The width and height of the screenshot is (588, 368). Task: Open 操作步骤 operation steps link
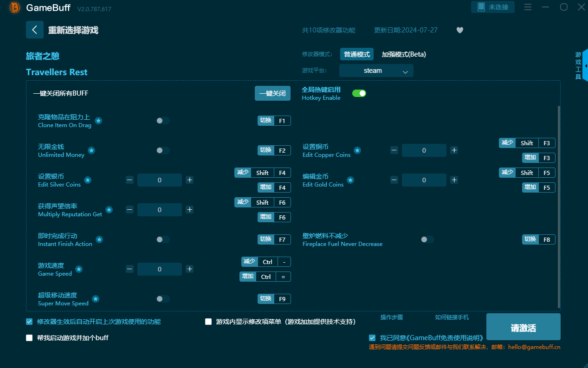tap(392, 317)
